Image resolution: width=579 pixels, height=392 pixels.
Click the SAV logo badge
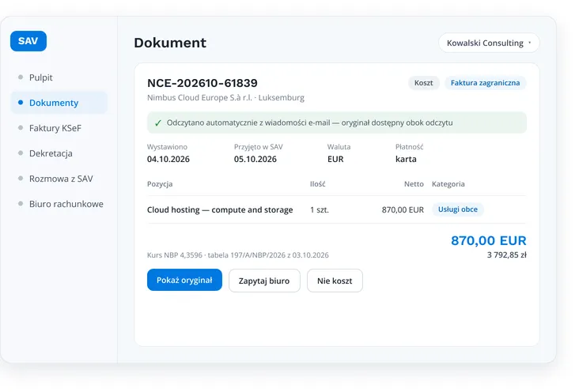pyautogui.click(x=28, y=41)
